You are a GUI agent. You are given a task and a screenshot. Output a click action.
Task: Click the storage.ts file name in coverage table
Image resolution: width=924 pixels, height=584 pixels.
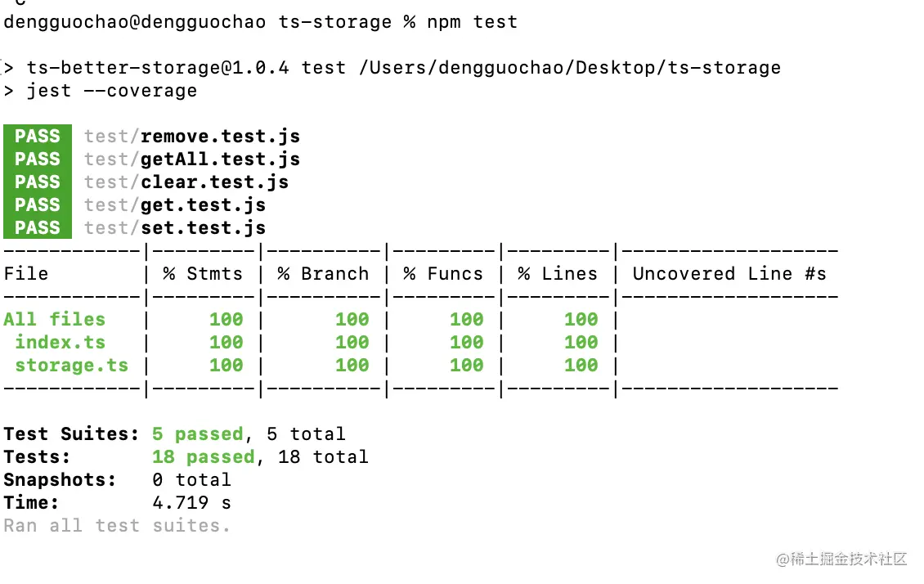(x=71, y=365)
